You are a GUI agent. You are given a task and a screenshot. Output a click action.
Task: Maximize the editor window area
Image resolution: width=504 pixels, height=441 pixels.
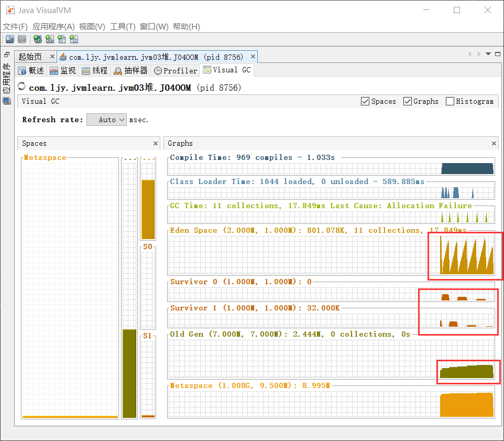498,54
